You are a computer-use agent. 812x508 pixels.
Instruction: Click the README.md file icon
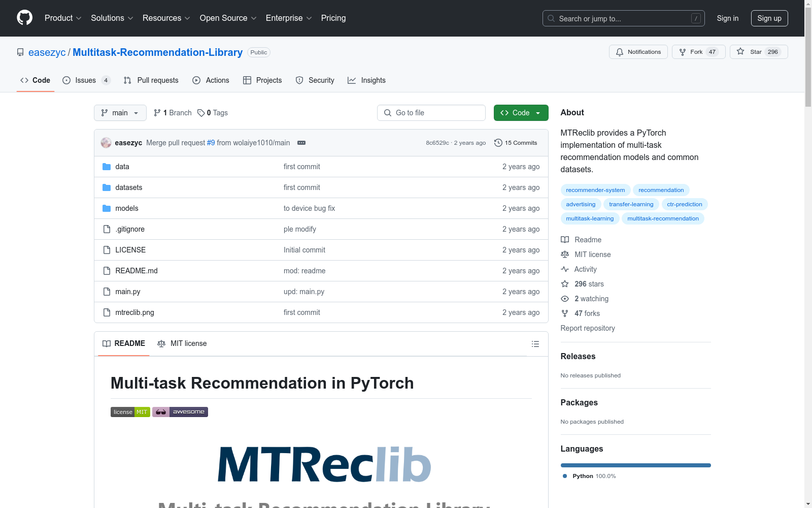pos(107,271)
